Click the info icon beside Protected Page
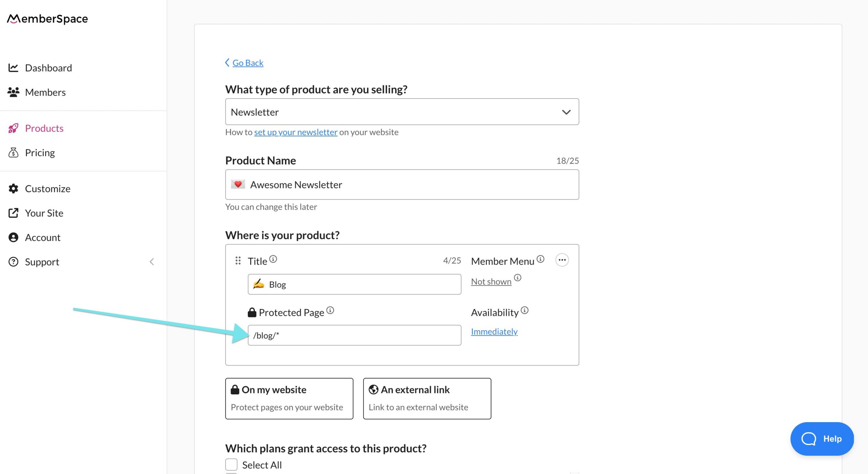Screen dimensions: 868x474 (x=330, y=310)
